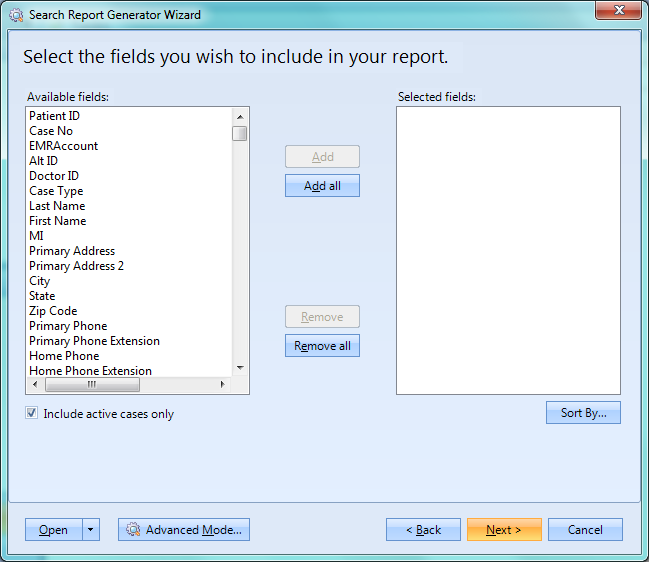Go to the Next wizard step
The height and width of the screenshot is (562, 649).
point(504,530)
